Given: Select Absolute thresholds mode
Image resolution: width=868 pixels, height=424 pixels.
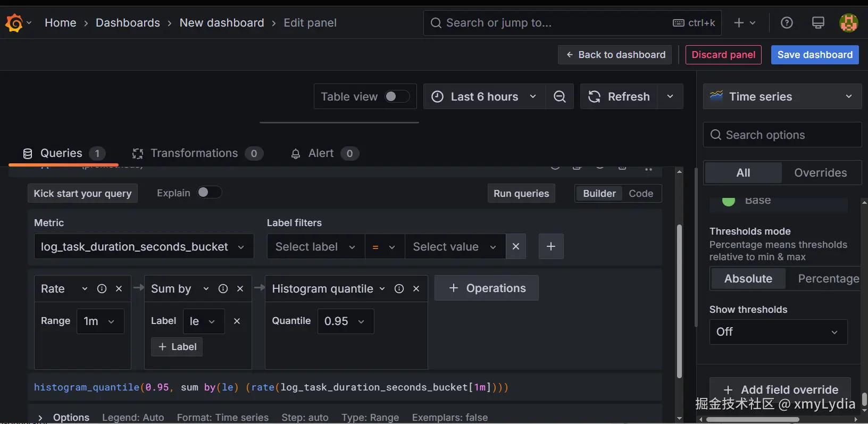Looking at the screenshot, I should coord(748,279).
